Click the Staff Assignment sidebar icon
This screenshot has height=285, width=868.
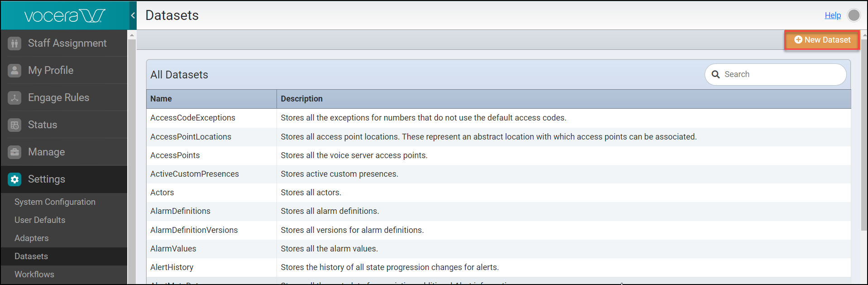point(14,43)
